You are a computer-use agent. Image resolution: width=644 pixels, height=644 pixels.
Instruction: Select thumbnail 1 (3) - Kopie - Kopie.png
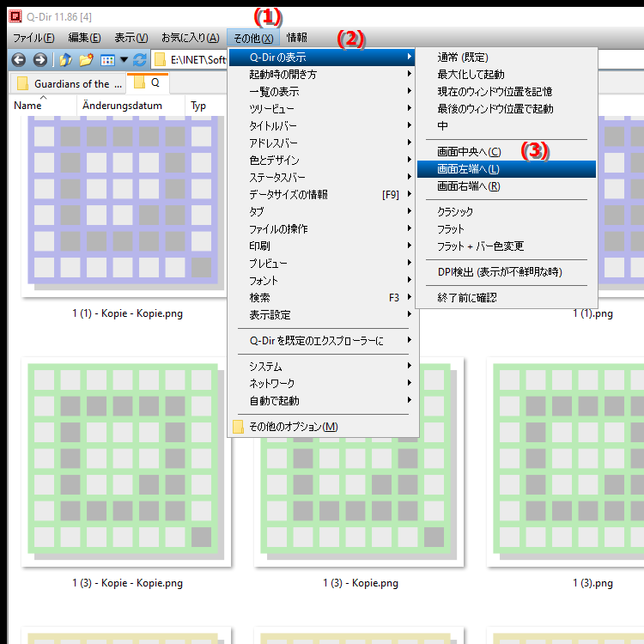pos(126,463)
